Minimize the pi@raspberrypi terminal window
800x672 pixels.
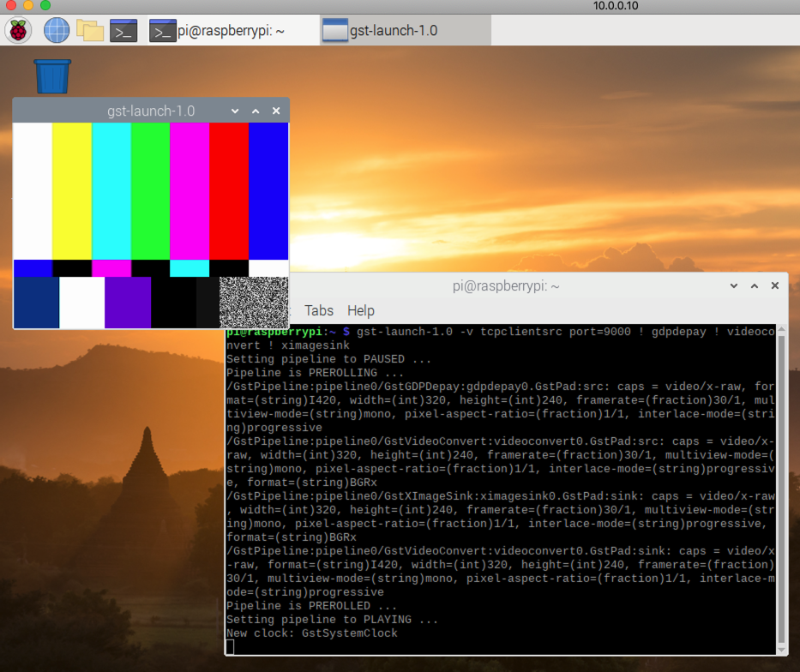[734, 285]
